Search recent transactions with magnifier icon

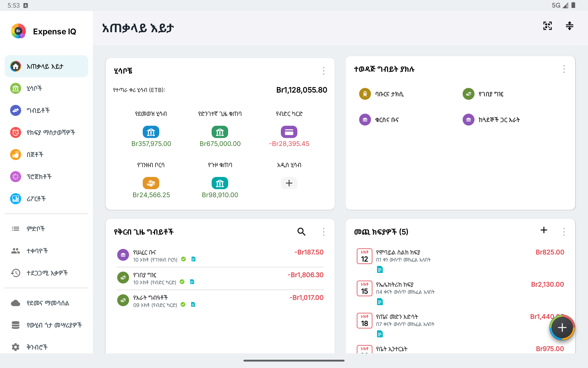click(x=301, y=232)
